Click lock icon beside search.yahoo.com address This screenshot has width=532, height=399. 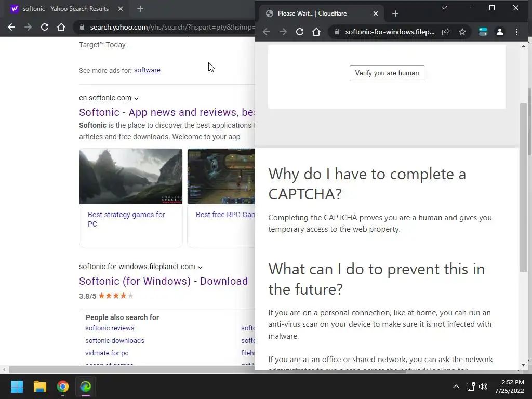pyautogui.click(x=82, y=27)
